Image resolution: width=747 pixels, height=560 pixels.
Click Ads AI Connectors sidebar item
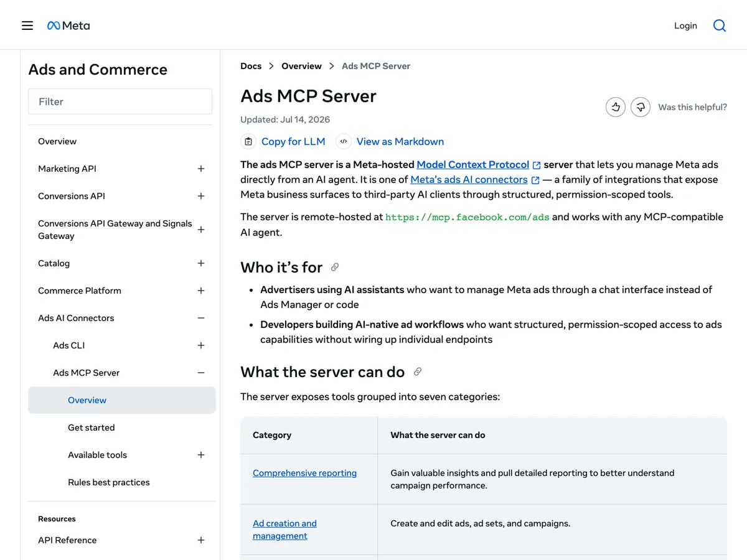[76, 318]
